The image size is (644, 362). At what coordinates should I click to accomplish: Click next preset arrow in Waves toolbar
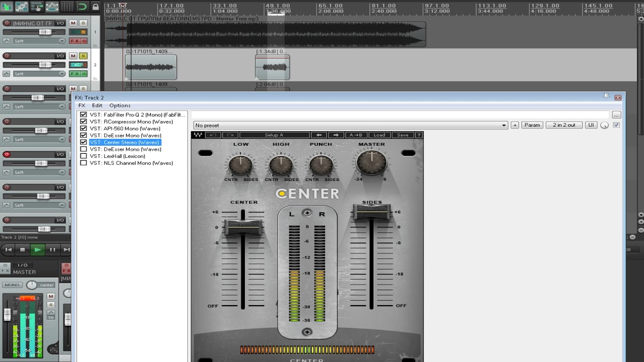(x=336, y=135)
